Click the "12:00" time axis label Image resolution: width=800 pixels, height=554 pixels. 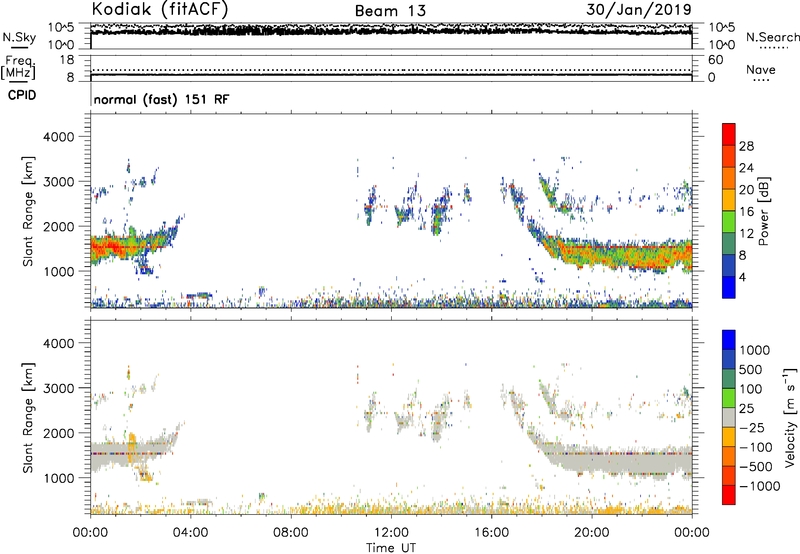(391, 533)
